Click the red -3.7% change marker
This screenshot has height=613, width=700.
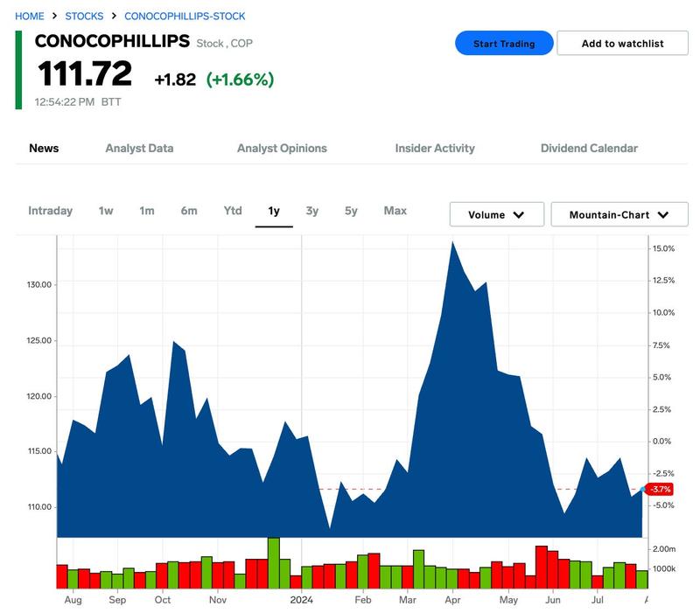click(659, 490)
